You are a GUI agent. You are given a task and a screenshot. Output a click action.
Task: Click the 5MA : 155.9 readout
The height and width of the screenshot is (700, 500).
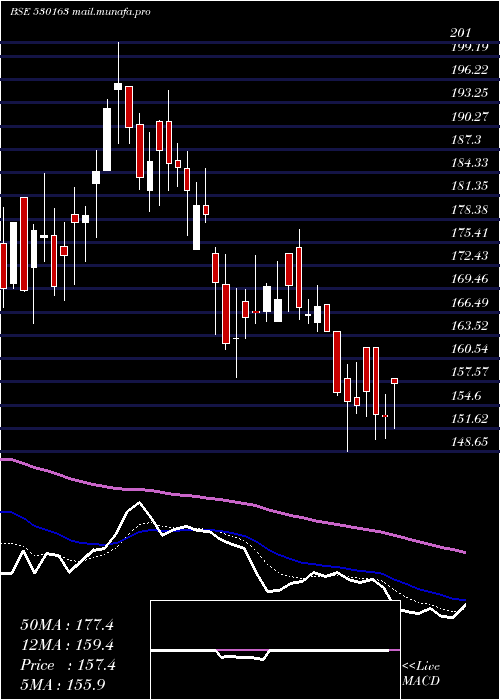pos(63,685)
